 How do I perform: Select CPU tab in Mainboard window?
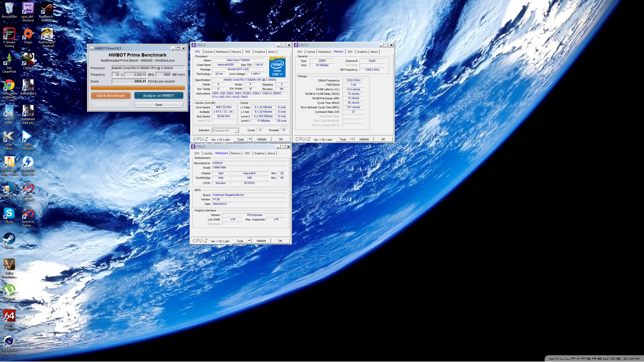click(197, 153)
